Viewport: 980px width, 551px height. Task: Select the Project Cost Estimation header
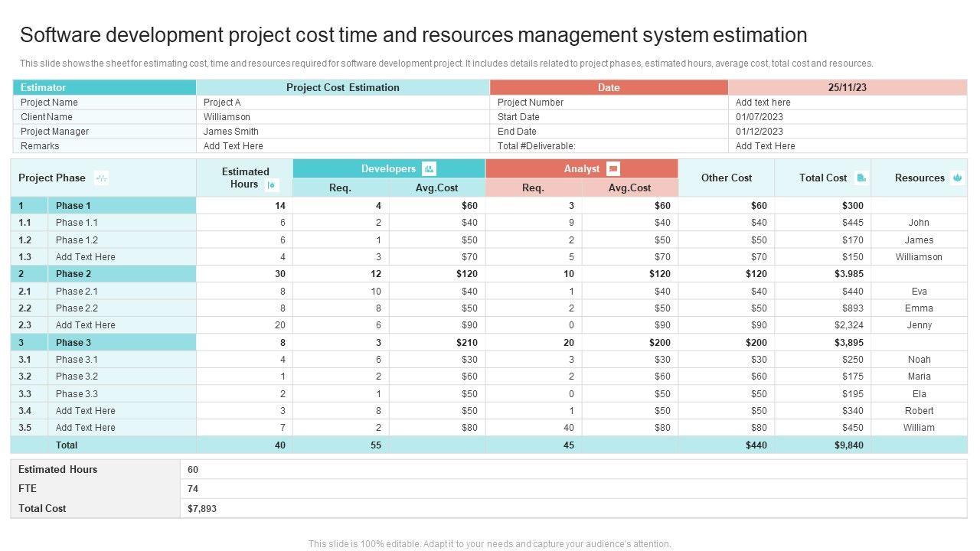342,87
